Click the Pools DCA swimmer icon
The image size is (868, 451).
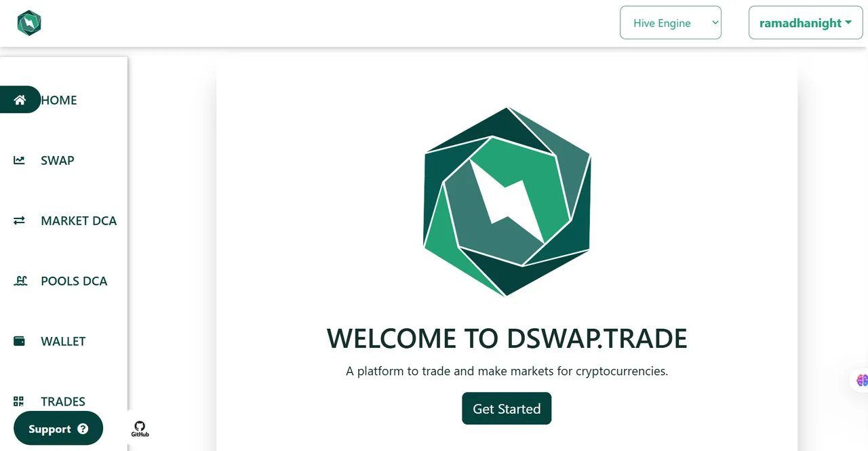point(20,281)
